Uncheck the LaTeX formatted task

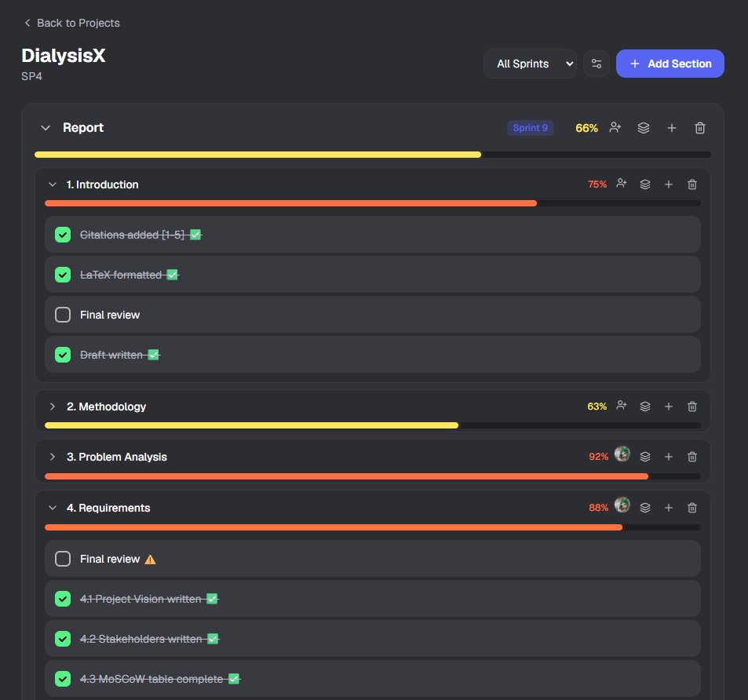pos(63,275)
